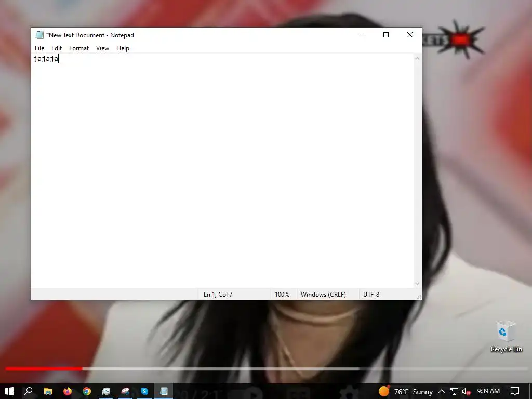Click the Notepad taskbar button
This screenshot has width=532, height=399.
coord(164,391)
